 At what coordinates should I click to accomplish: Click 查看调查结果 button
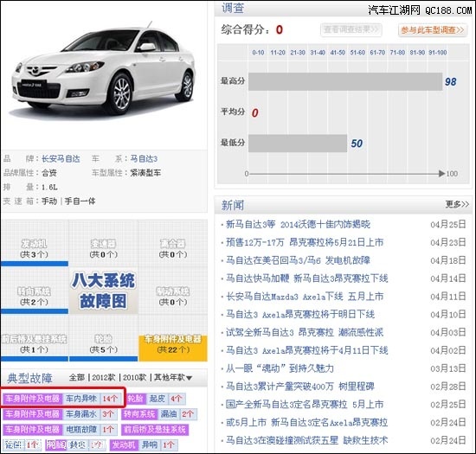point(351,29)
